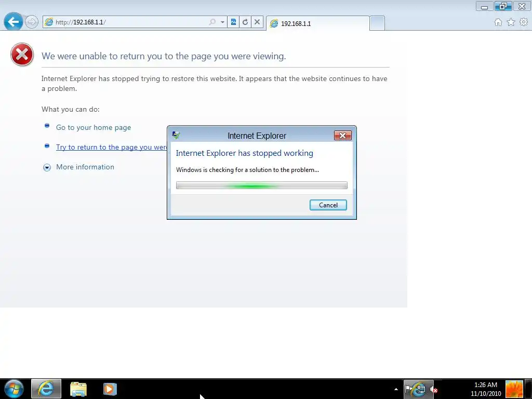Refresh the page with the reload icon
532x399 pixels.
point(245,22)
